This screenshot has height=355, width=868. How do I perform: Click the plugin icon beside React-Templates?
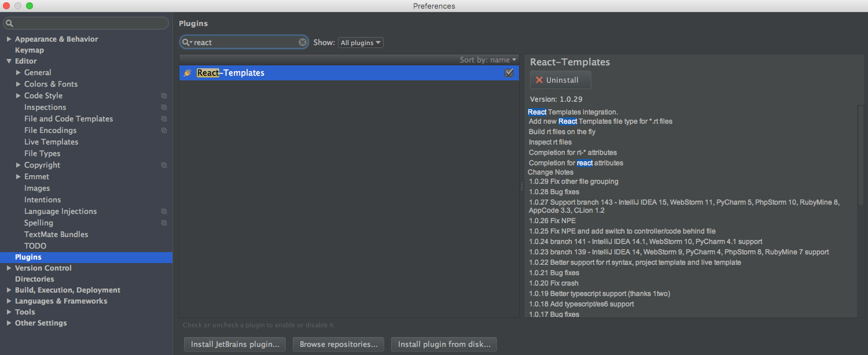[x=187, y=73]
